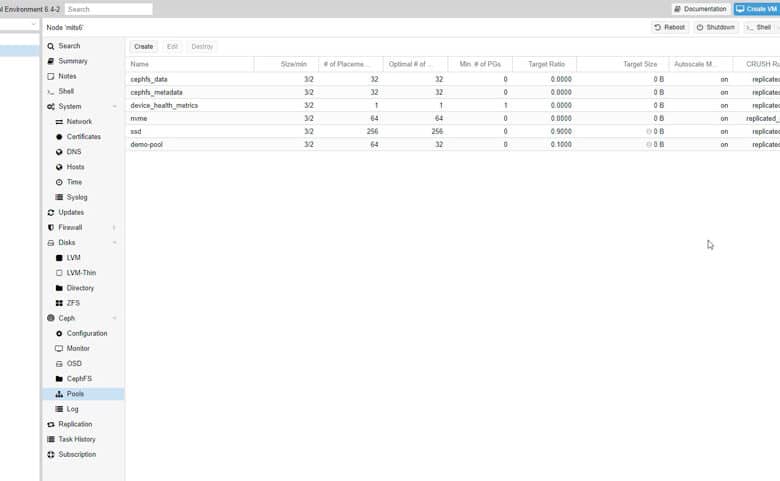
Task: Click the Replication retweet icon
Action: [x=51, y=424]
